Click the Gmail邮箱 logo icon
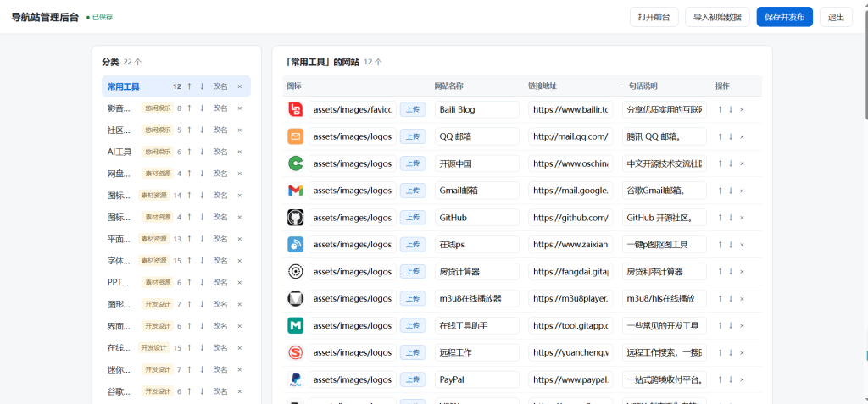Viewport: 868px width, 404px height. click(296, 191)
